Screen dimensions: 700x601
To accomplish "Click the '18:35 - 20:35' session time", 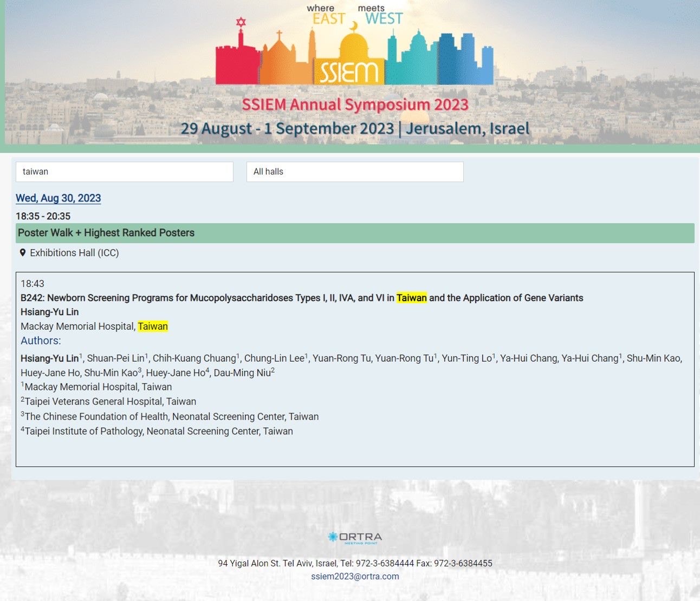I will click(43, 216).
